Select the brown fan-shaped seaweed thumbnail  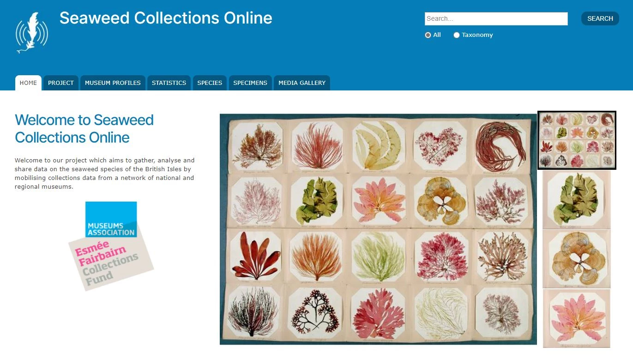pyautogui.click(x=577, y=259)
